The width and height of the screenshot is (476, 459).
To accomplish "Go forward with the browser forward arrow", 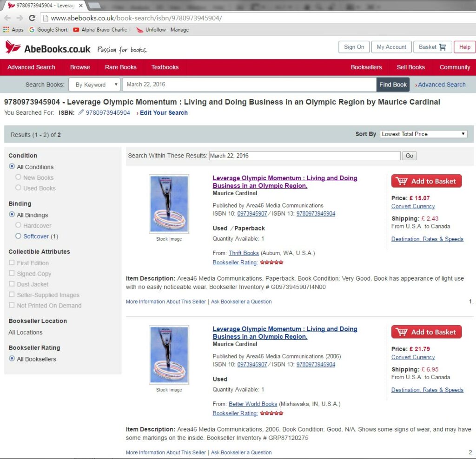I will click(20, 18).
